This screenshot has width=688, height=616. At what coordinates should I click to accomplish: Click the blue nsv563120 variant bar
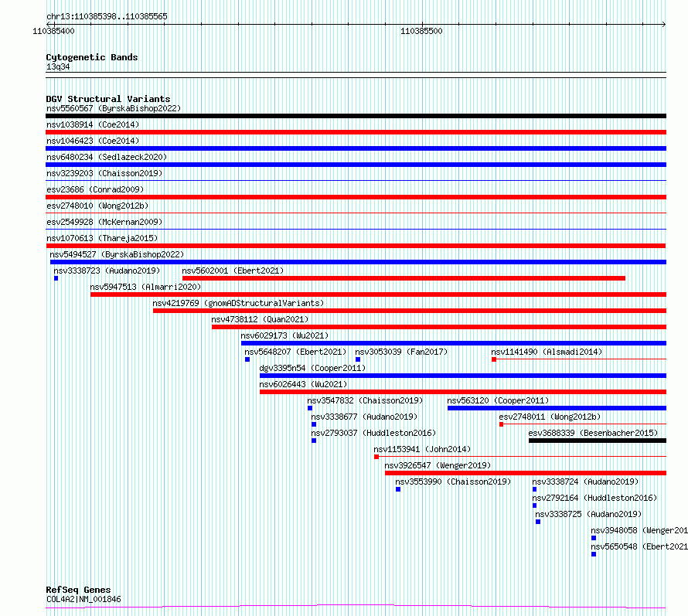point(557,408)
